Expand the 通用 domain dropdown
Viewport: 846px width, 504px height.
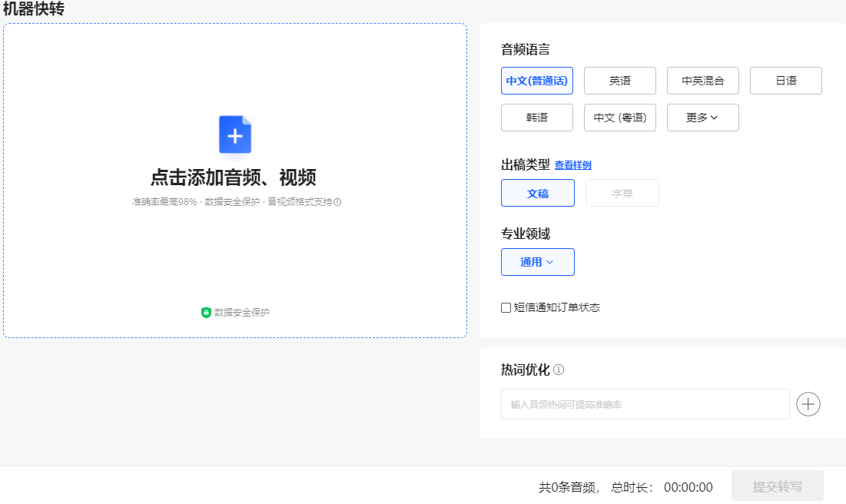click(538, 262)
